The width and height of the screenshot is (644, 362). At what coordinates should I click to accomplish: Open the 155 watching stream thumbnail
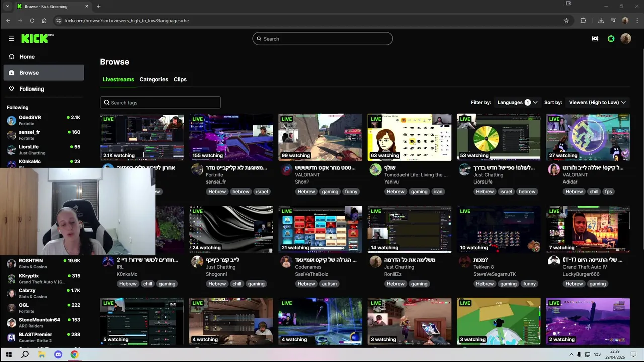[231, 137]
